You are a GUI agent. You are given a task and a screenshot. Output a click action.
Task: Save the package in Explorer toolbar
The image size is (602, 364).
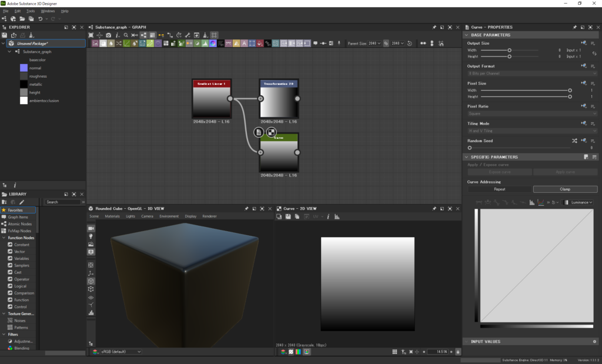point(4,35)
